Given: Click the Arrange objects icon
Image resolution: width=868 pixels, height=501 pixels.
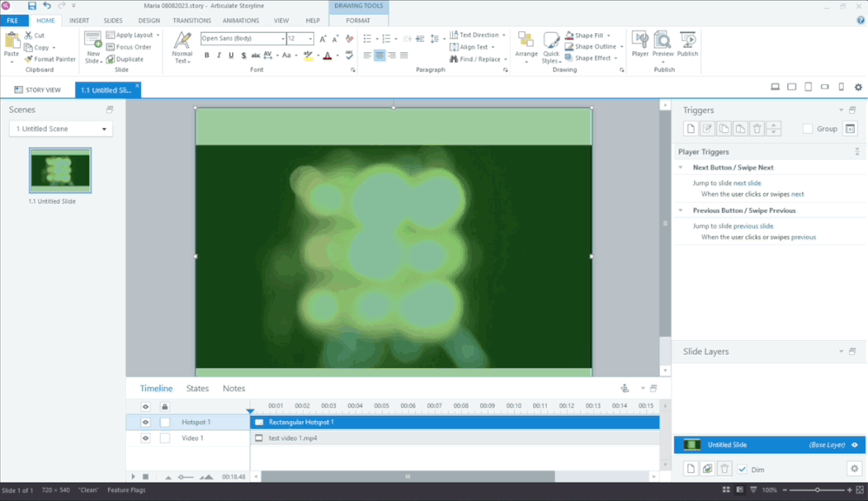Looking at the screenshot, I should coord(526,44).
